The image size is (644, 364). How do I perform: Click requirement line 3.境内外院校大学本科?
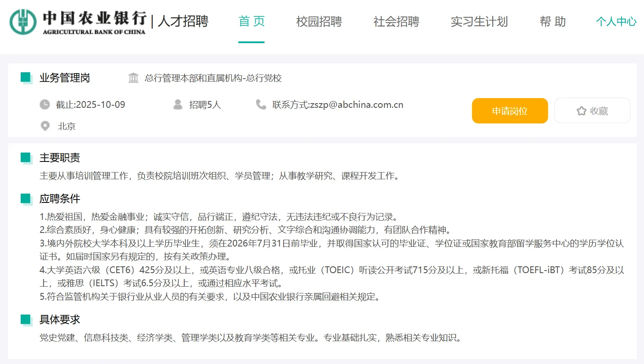(x=332, y=250)
